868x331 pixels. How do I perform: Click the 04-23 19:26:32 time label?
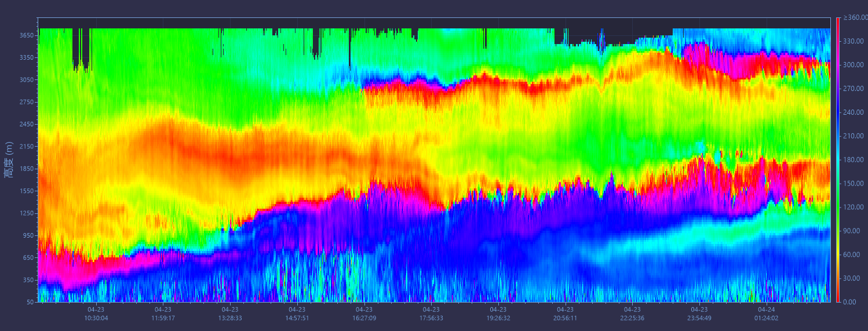point(498,314)
